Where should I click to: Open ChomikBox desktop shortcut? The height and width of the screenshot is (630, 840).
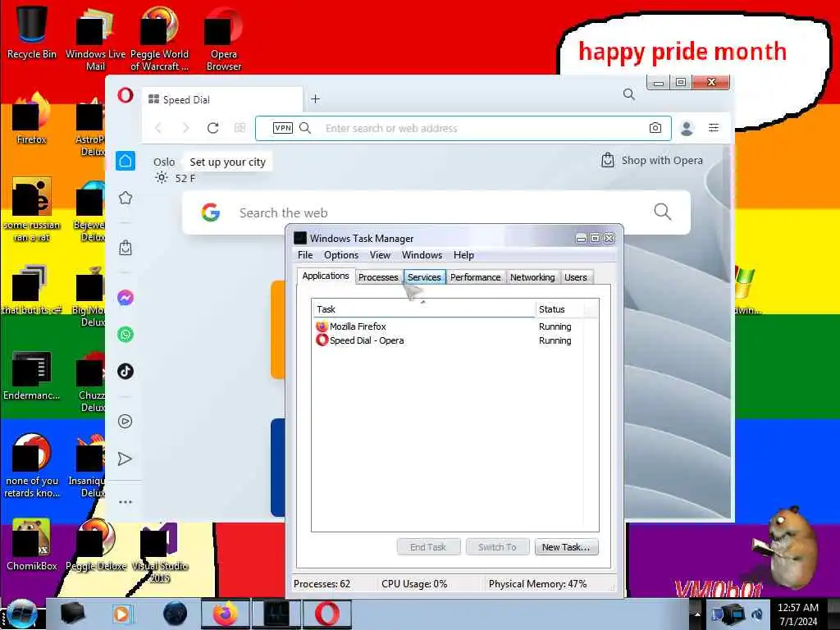31,544
